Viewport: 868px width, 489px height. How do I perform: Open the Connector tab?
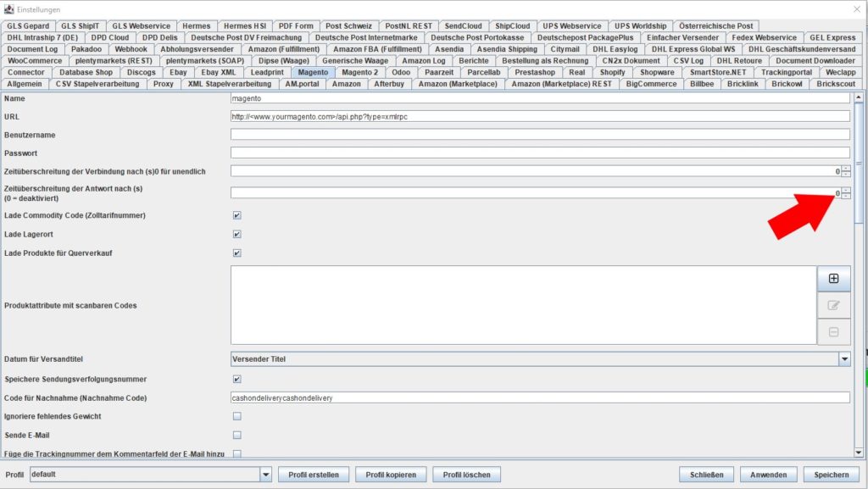(x=26, y=73)
